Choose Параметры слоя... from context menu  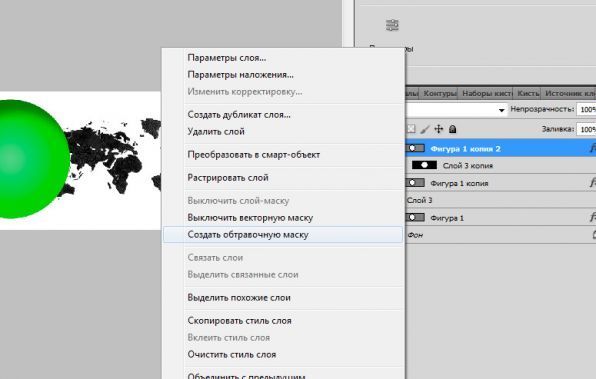[227, 58]
